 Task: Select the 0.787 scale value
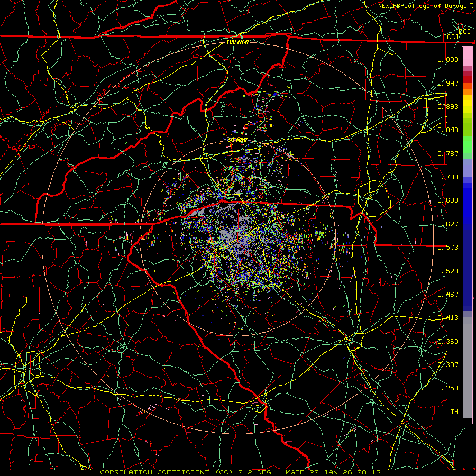pyautogui.click(x=448, y=153)
